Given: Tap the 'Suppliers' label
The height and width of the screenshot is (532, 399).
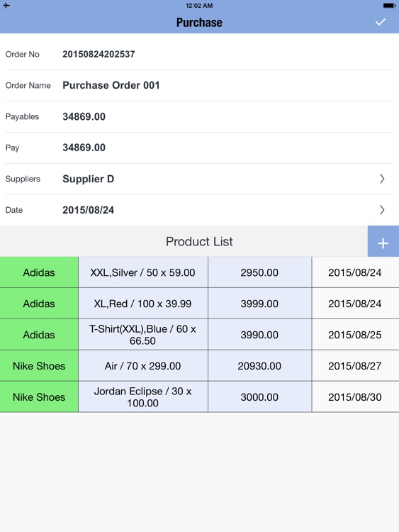Looking at the screenshot, I should click(23, 179).
